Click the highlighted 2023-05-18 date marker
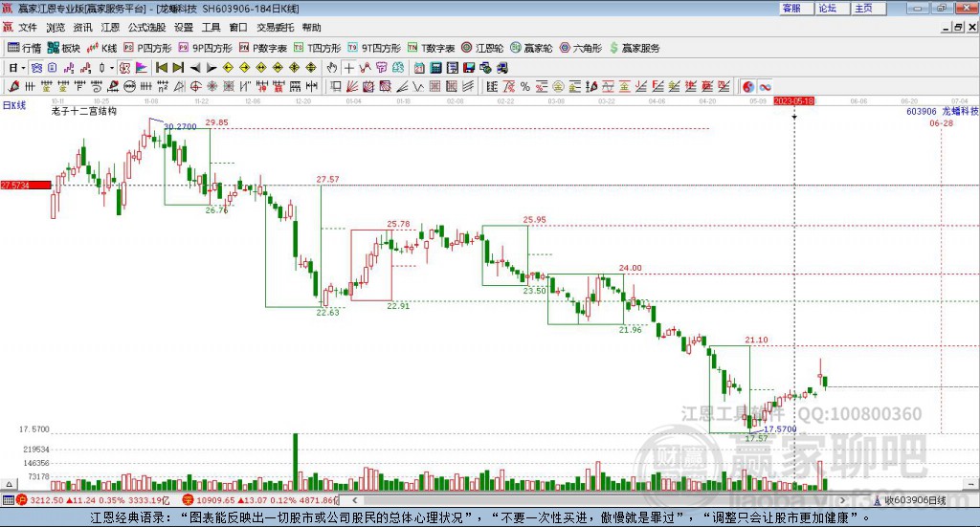 [793, 101]
